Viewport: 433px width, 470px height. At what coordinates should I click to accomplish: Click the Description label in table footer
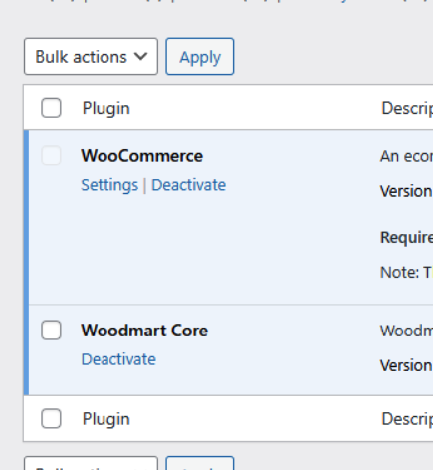click(407, 419)
